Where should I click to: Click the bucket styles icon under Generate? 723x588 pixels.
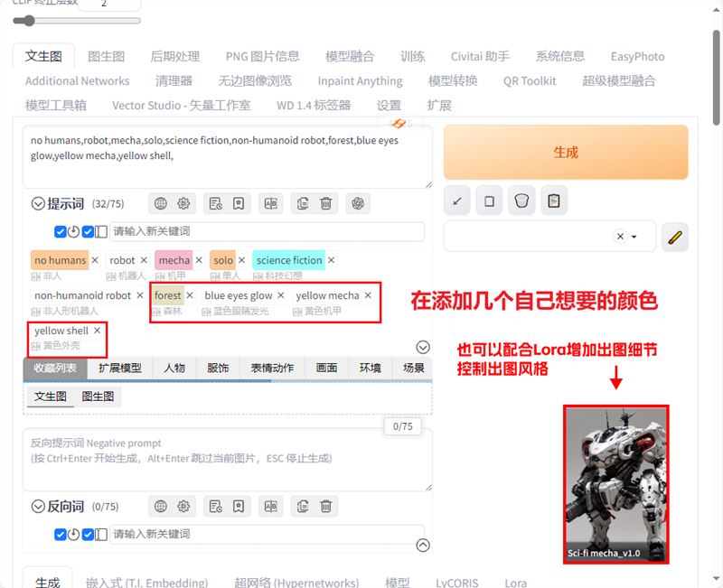[521, 201]
